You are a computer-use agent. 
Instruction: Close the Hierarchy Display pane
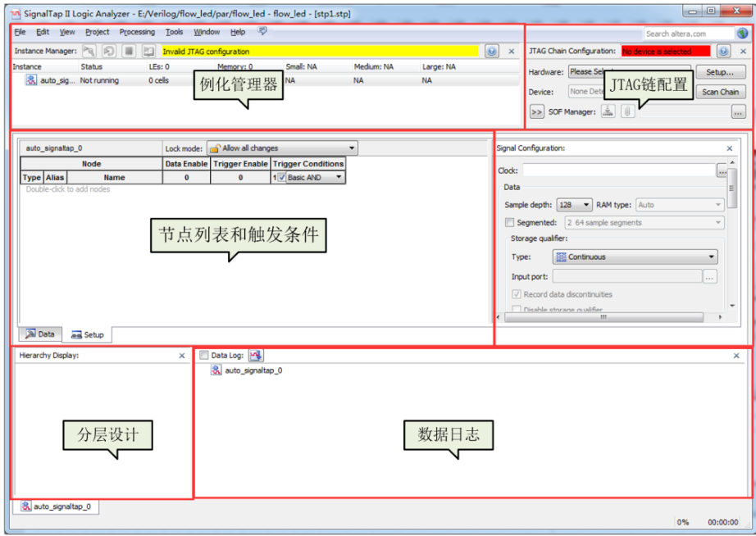[x=182, y=356]
